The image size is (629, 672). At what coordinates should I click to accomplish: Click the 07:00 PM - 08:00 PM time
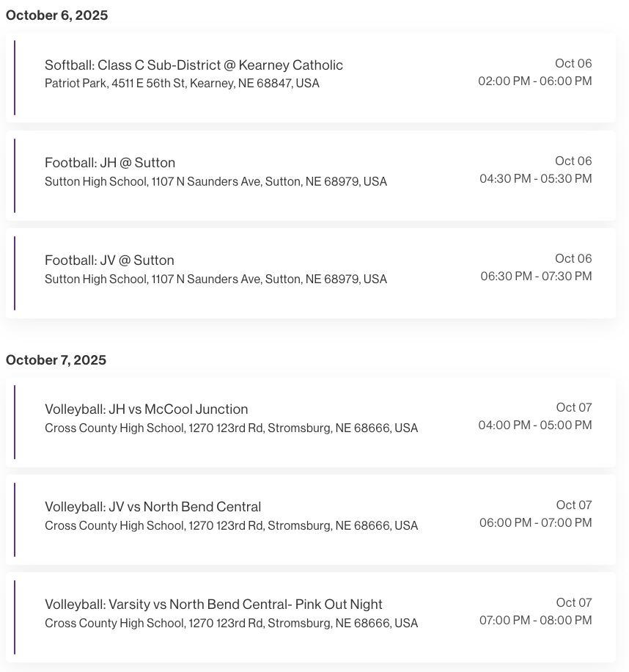[x=535, y=621]
